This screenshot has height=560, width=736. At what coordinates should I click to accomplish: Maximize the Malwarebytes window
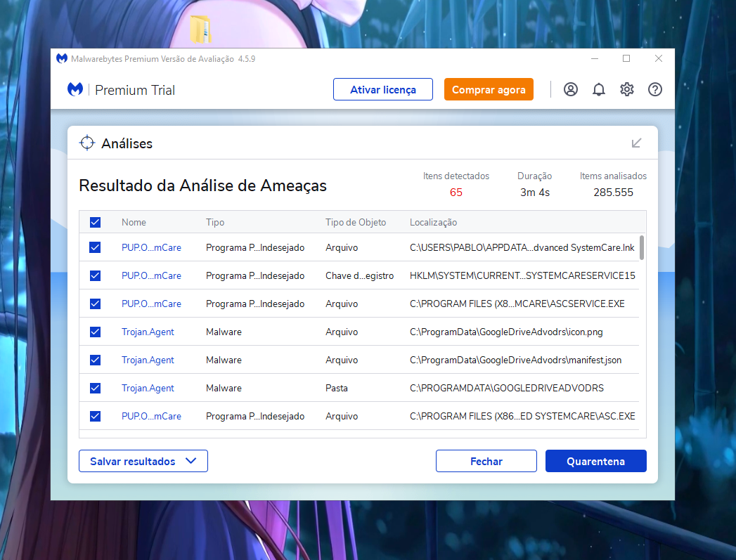[x=626, y=58]
